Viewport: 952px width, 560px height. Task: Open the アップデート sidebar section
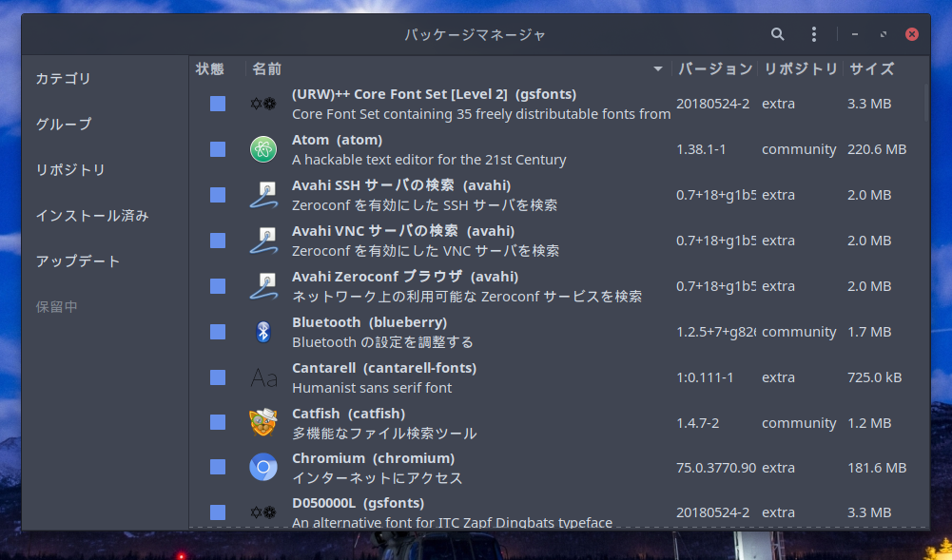(78, 261)
